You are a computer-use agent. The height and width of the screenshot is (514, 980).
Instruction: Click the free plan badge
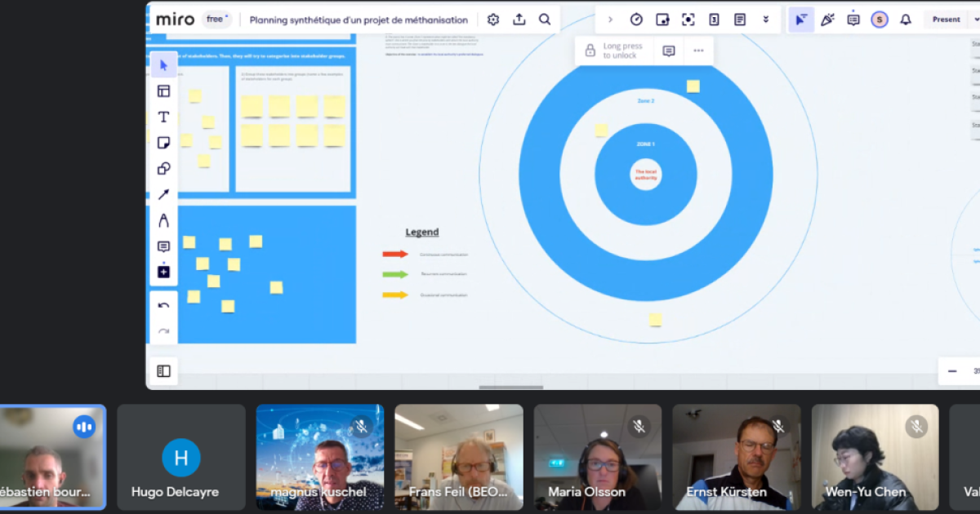click(216, 19)
